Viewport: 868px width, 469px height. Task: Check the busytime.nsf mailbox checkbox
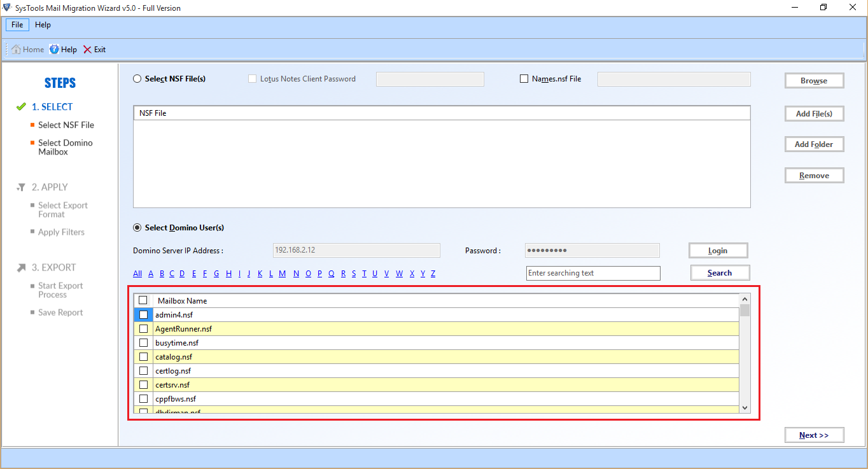pos(143,342)
